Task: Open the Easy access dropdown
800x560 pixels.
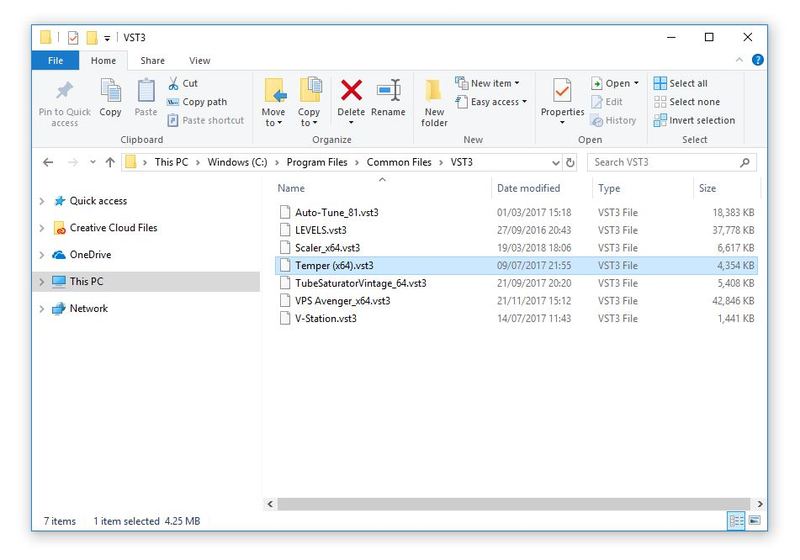Action: (491, 102)
